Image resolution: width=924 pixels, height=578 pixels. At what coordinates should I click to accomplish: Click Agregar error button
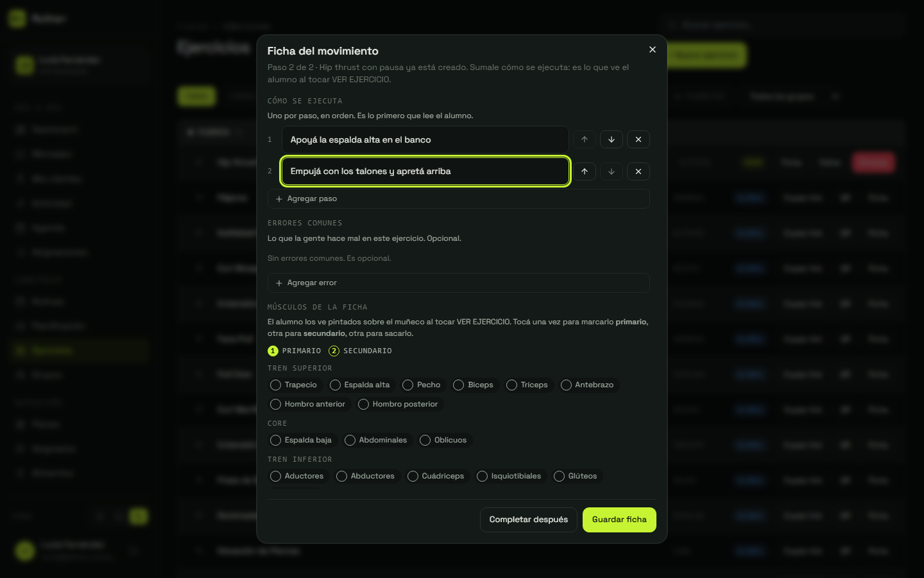pos(459,283)
